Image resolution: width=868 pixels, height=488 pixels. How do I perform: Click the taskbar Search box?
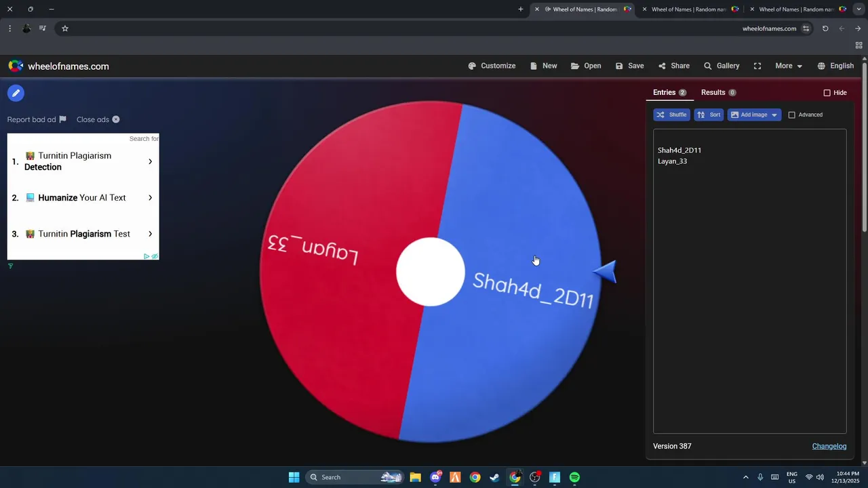point(355,477)
